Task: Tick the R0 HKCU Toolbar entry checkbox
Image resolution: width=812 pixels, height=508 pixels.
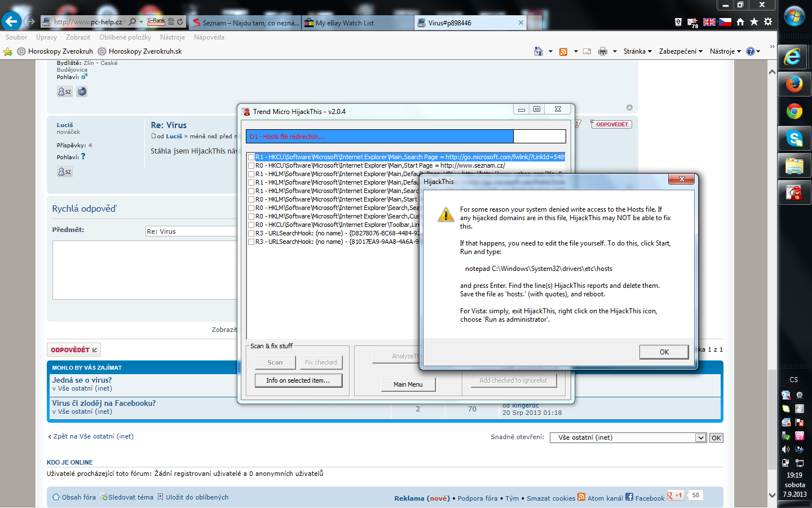Action: pyautogui.click(x=251, y=225)
